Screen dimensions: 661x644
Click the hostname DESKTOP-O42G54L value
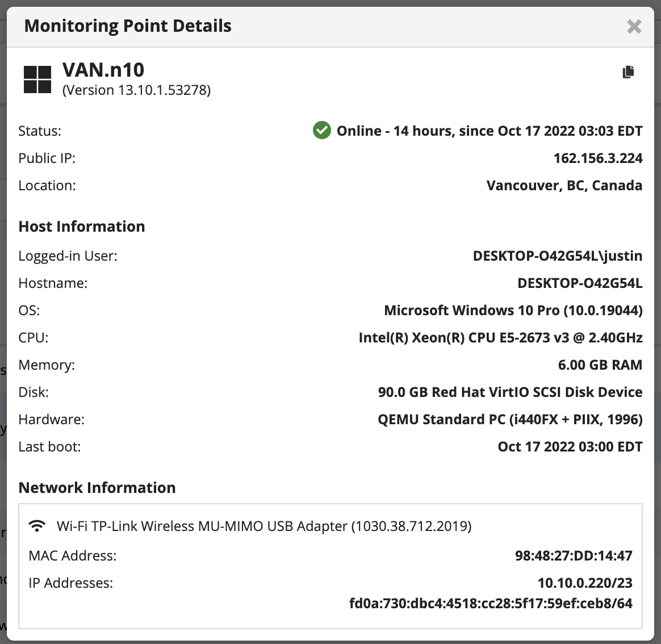point(580,283)
